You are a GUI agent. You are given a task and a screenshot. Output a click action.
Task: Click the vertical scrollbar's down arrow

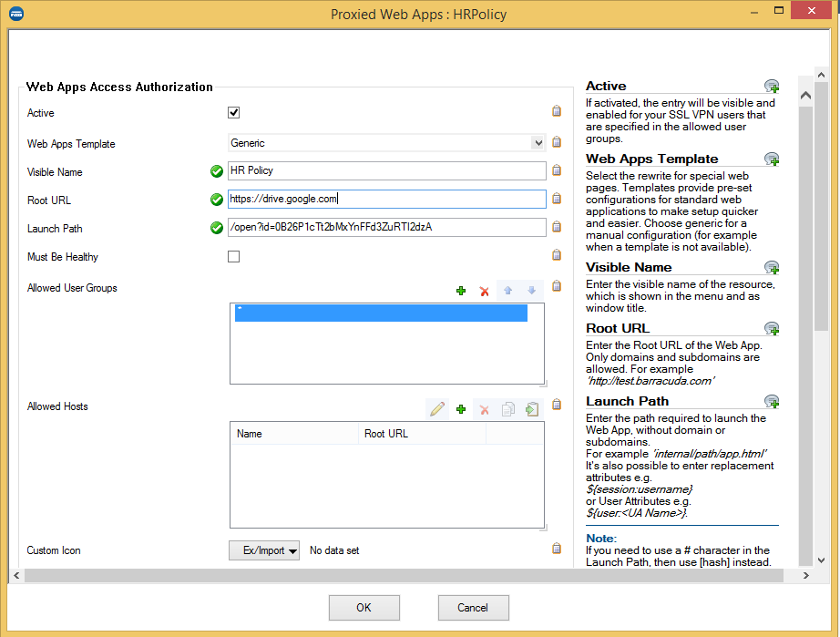[821, 560]
